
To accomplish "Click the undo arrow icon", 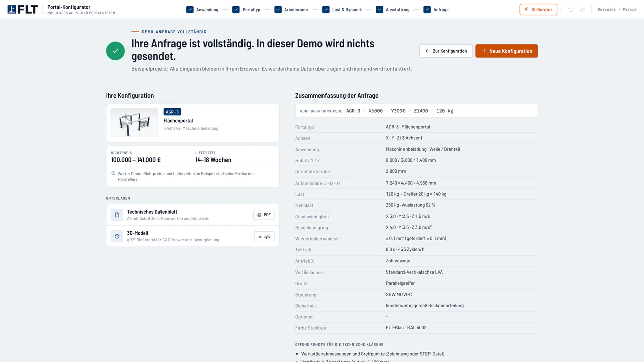I will click(570, 10).
